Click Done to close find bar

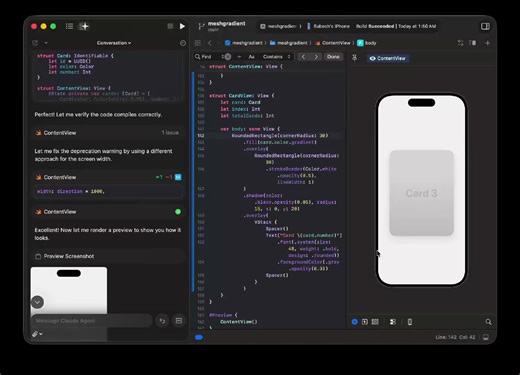tap(333, 57)
